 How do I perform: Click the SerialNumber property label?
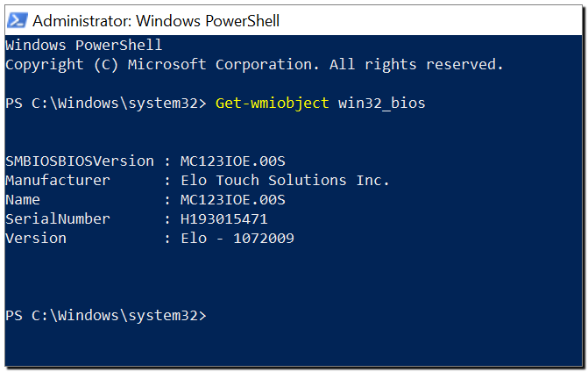(58, 218)
